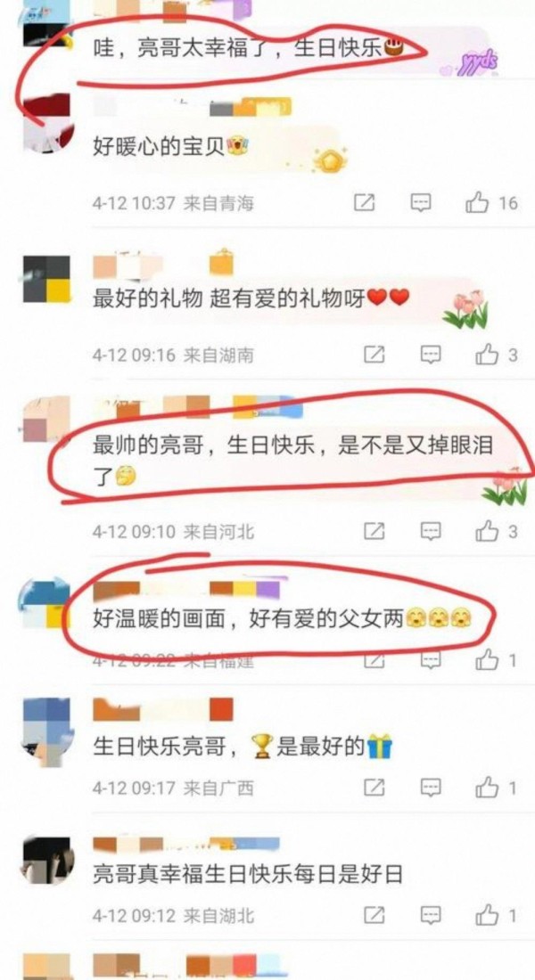Like the comment with 16 likes
535x980 pixels.
491,202
